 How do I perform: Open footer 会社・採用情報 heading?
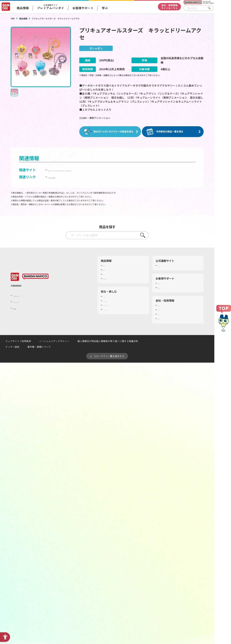click(x=165, y=300)
